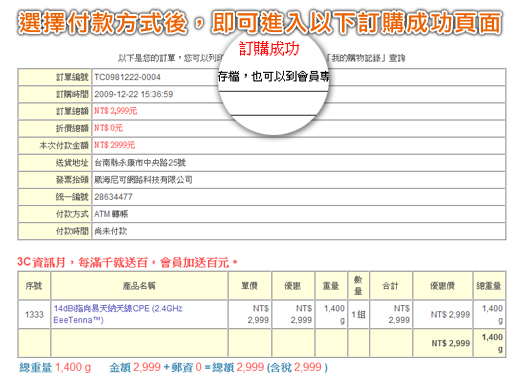Click order number TC0981222-0004
Screen dimensions: 523x377
coord(127,77)
